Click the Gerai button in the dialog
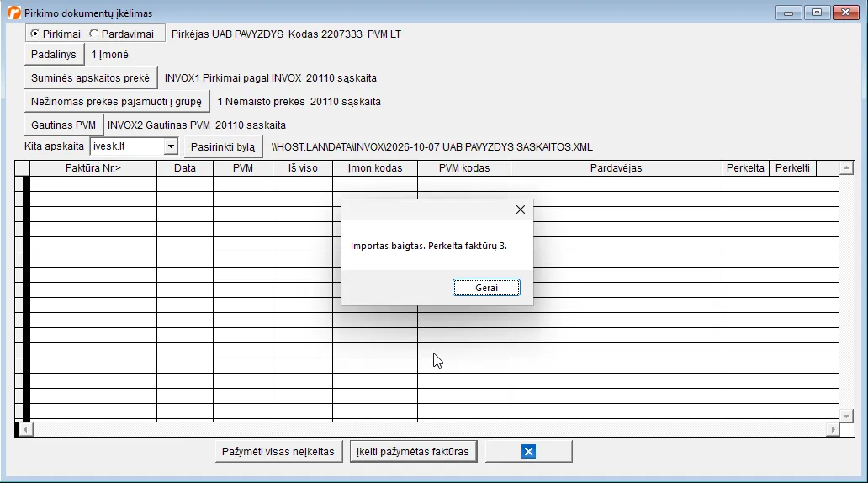The width and height of the screenshot is (868, 483). coord(486,288)
